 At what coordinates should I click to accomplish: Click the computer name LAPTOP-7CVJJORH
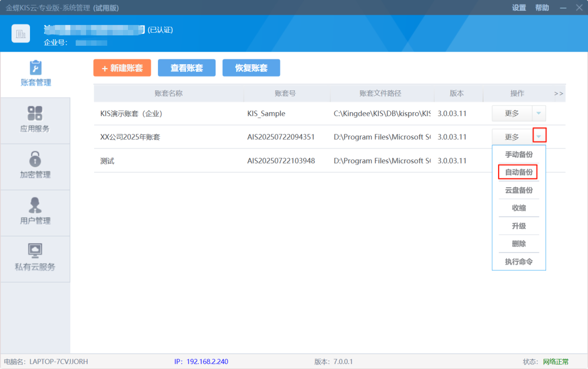coord(58,361)
